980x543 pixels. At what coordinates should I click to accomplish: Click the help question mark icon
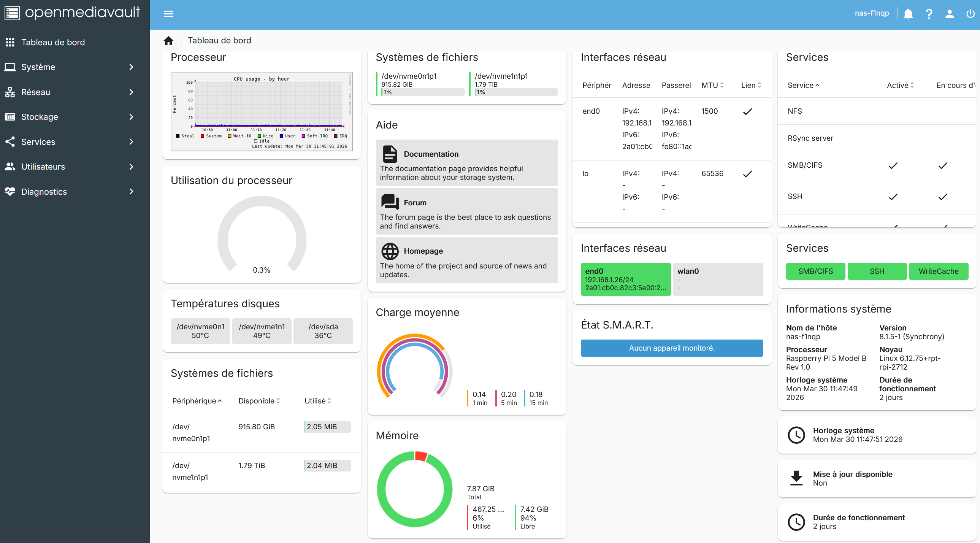pos(929,14)
